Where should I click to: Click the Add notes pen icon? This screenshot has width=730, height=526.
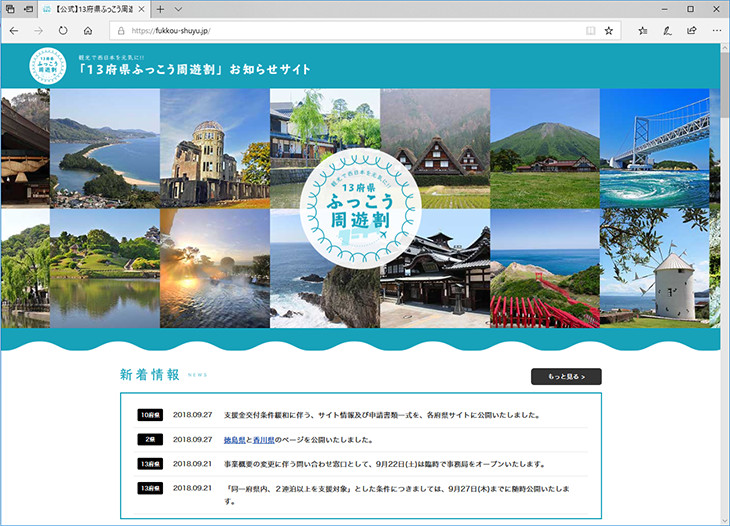(x=667, y=31)
